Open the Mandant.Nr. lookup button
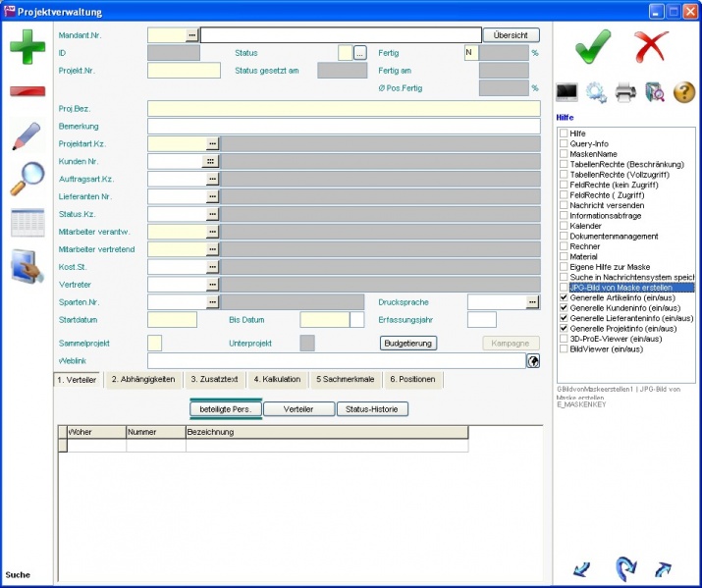Screen dimensions: 702x588 pyautogui.click(x=191, y=34)
